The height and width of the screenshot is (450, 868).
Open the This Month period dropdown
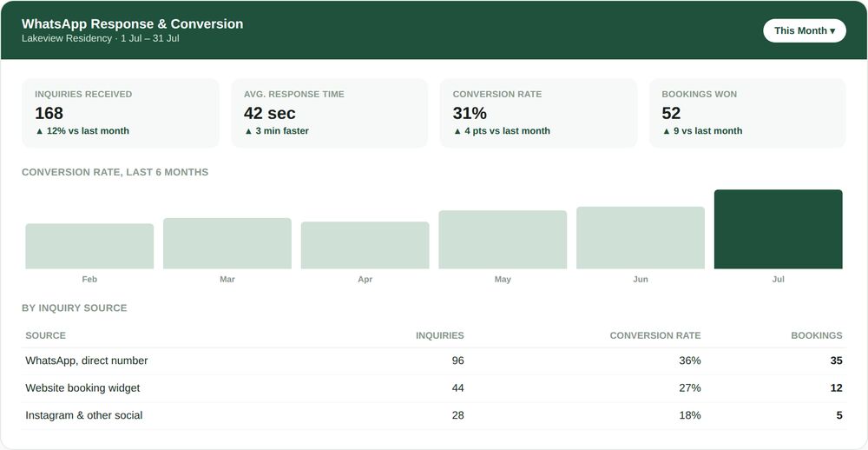[x=805, y=30]
